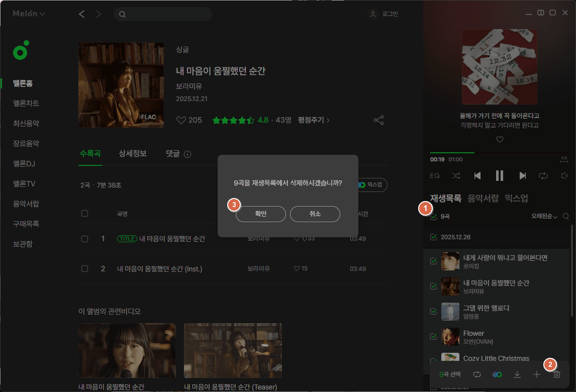This screenshot has width=576, height=392.
Task: Open the equalizer (EQ) settings
Action: 435,175
